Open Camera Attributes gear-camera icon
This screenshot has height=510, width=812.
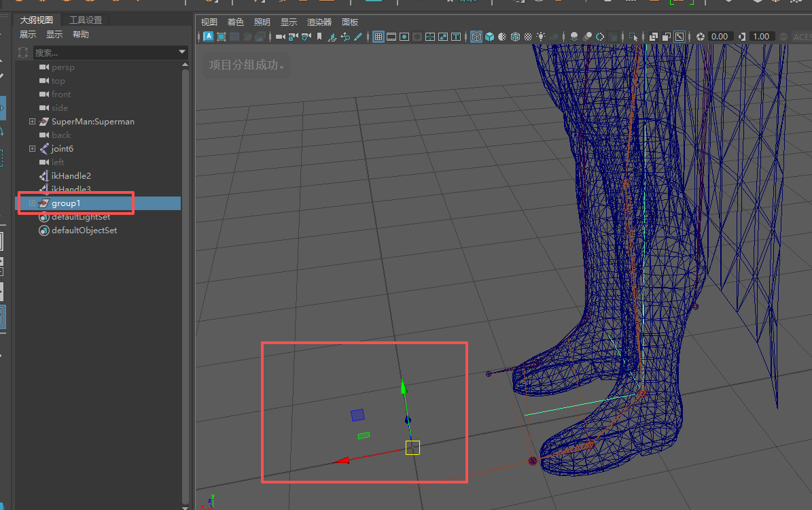(306, 36)
